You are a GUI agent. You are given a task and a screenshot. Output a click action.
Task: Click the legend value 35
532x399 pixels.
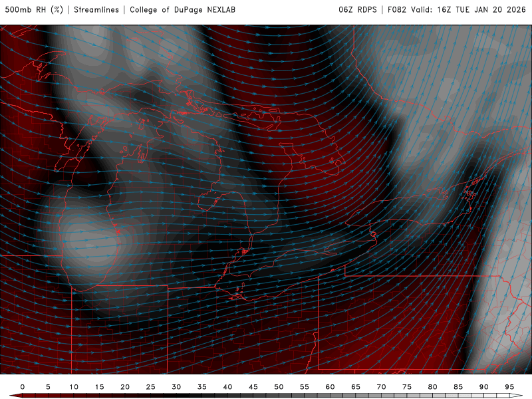[x=202, y=387]
